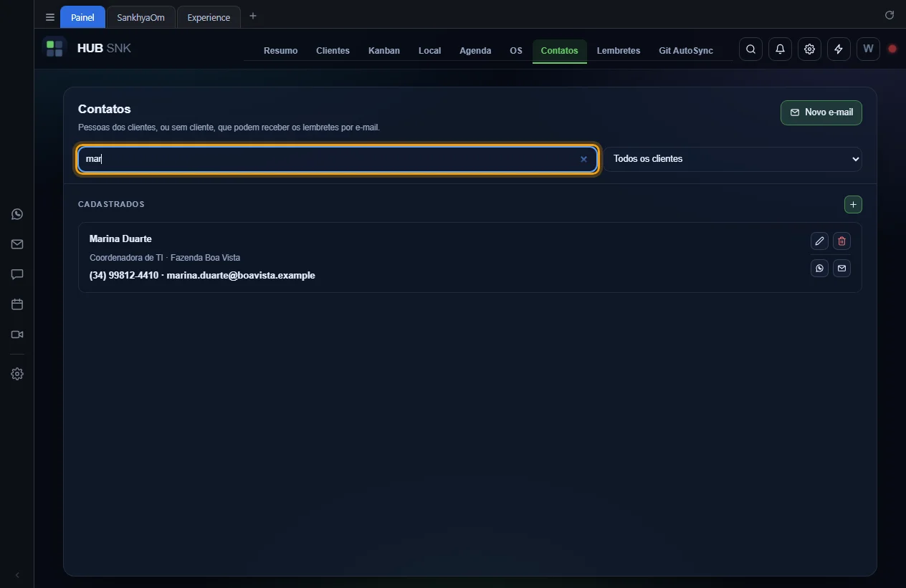Open the settings gear in the left sidebar
The image size is (906, 588).
tap(17, 374)
